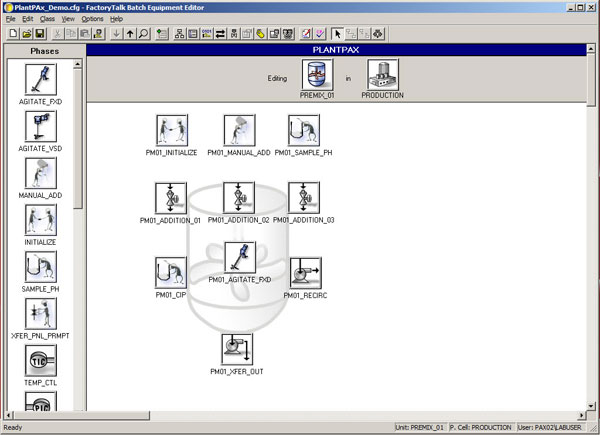Select AGITATE_FXD phase in Phases panel
The height and width of the screenshot is (435, 600).
[x=41, y=79]
